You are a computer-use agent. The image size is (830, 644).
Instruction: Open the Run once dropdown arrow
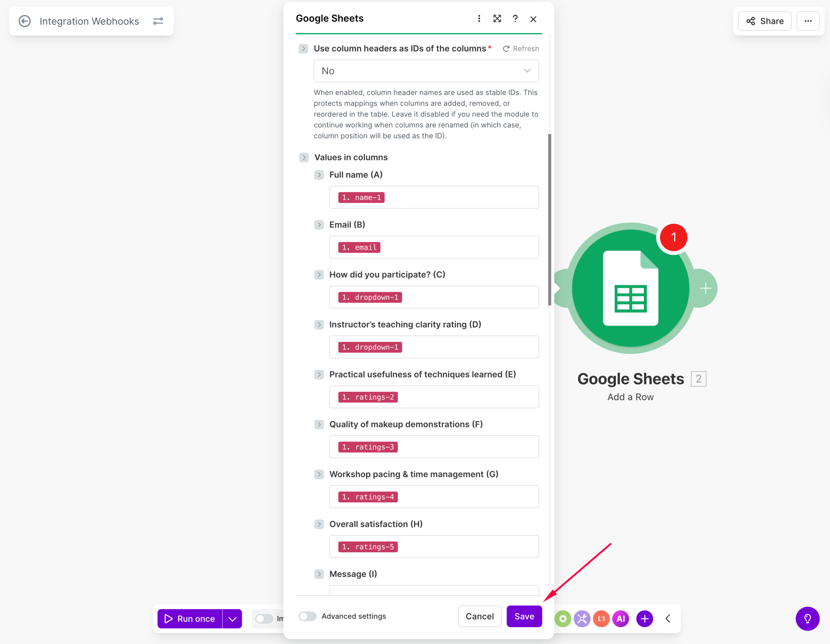[232, 619]
